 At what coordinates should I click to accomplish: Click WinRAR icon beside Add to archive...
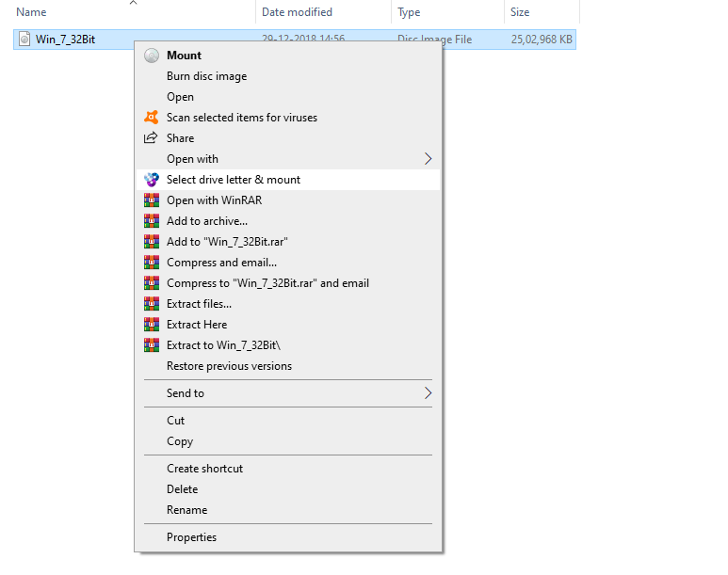coord(152,221)
